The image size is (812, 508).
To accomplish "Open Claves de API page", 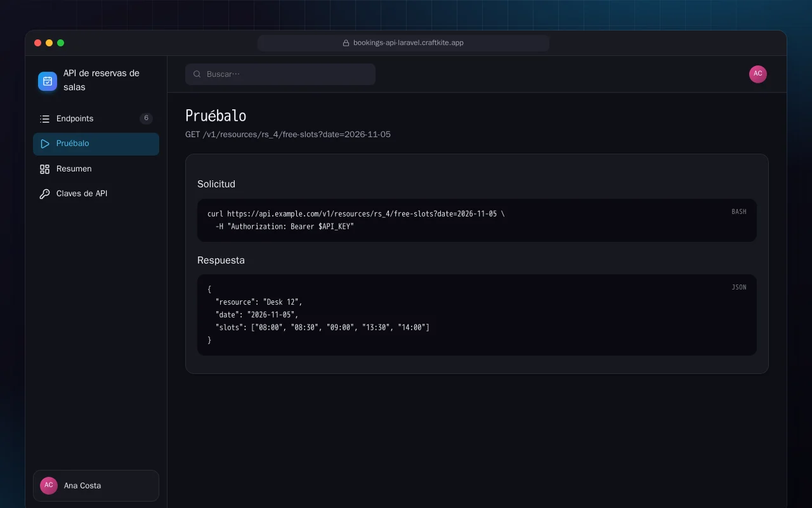I will coord(96,194).
